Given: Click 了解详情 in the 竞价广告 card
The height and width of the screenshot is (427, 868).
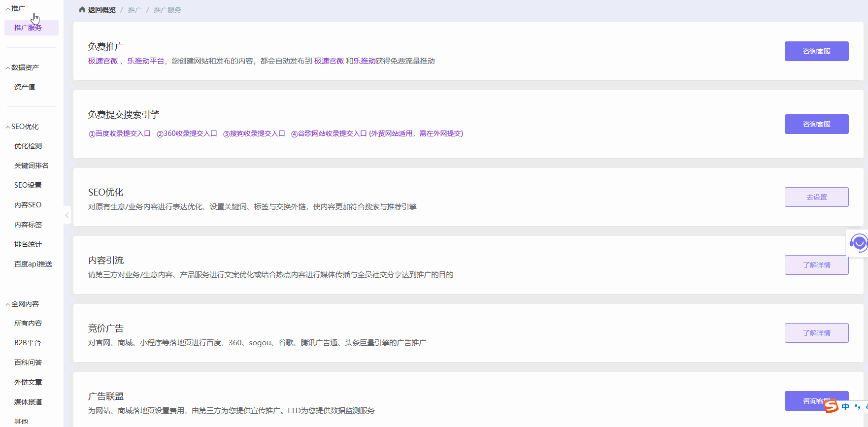Looking at the screenshot, I should click(x=817, y=333).
